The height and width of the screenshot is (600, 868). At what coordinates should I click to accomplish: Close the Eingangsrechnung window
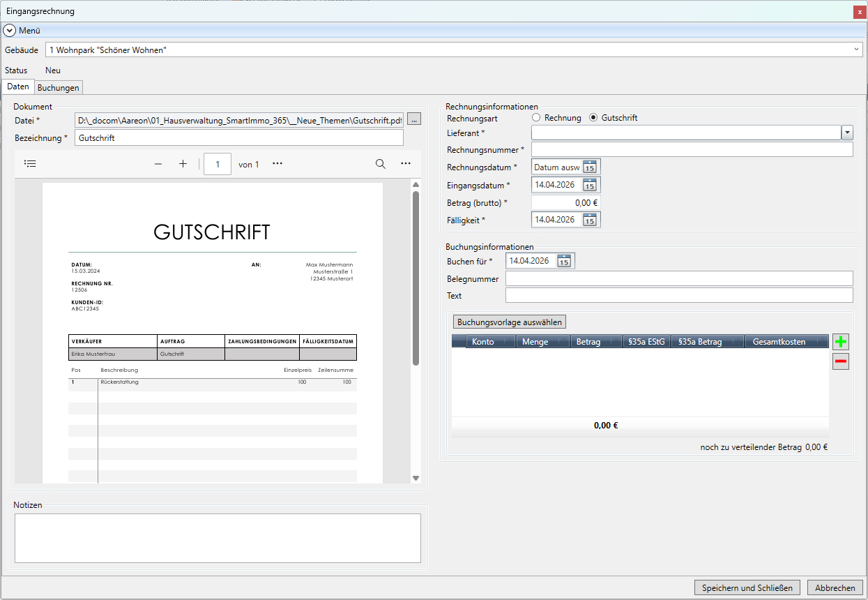[x=860, y=12]
